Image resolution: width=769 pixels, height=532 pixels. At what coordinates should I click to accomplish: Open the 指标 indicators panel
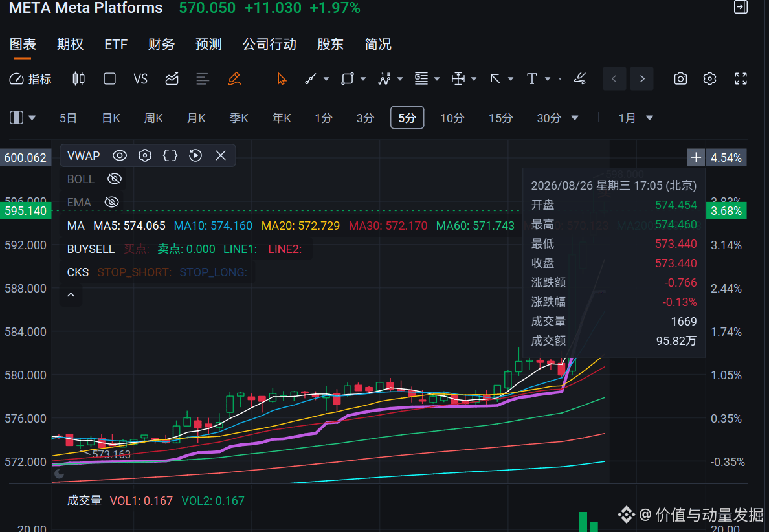click(30, 79)
